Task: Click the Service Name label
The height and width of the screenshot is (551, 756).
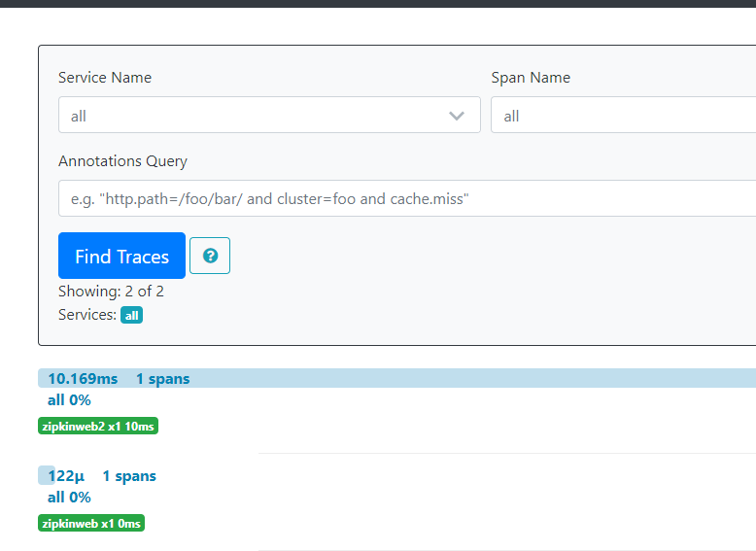Action: (x=105, y=78)
